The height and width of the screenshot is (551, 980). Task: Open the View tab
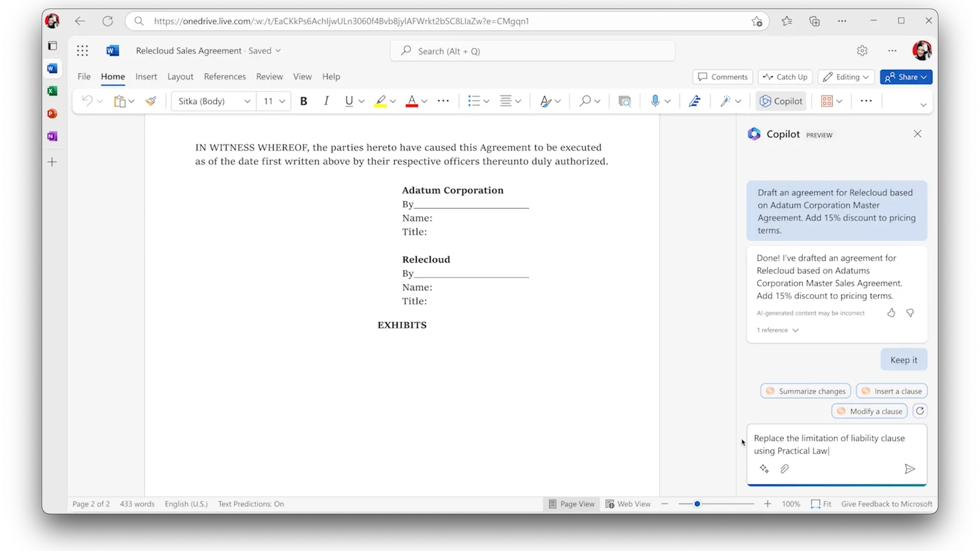click(x=302, y=77)
